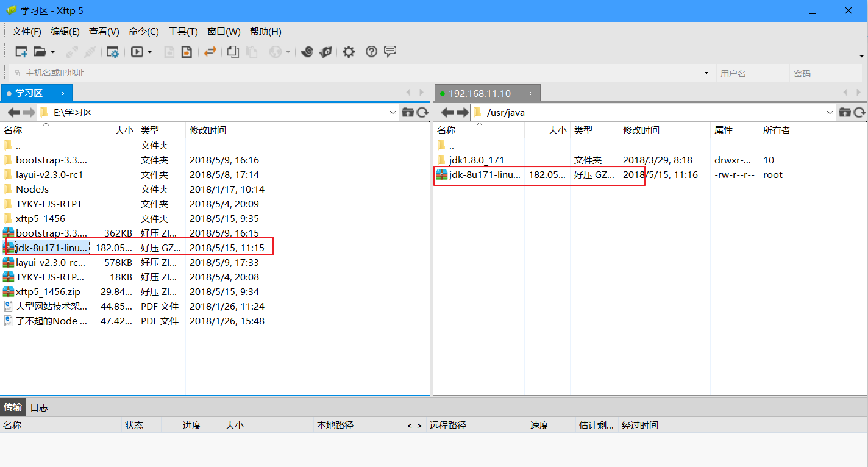Select the 大型网站技术架 PDF file
Image resolution: width=868 pixels, height=467 pixels.
[51, 306]
